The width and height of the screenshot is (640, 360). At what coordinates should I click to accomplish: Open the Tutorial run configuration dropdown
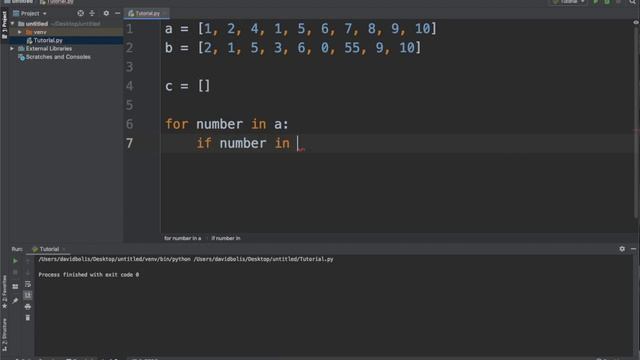point(569,2)
